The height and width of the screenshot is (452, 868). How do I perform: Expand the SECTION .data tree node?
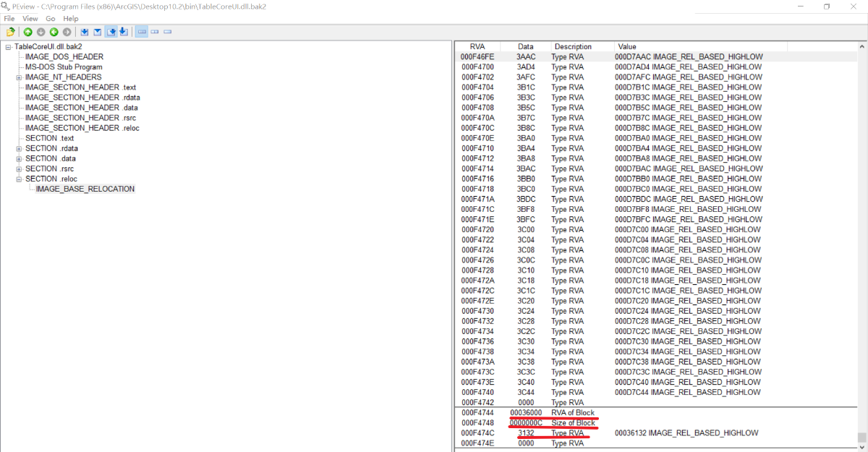(x=19, y=158)
